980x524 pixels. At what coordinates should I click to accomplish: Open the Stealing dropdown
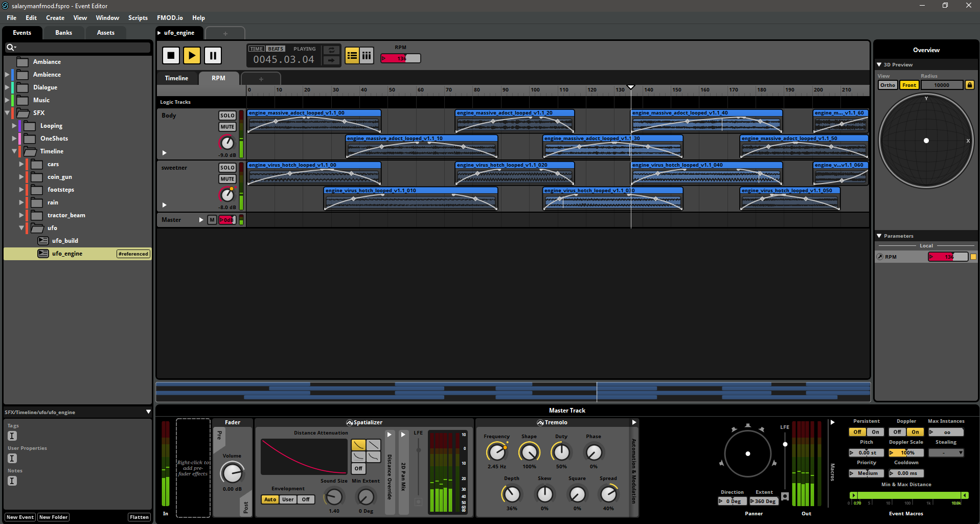(946, 453)
